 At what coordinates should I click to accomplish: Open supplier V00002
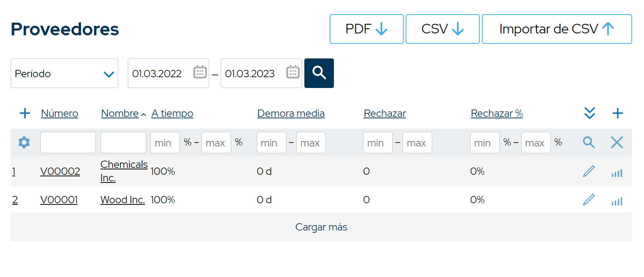(60, 172)
